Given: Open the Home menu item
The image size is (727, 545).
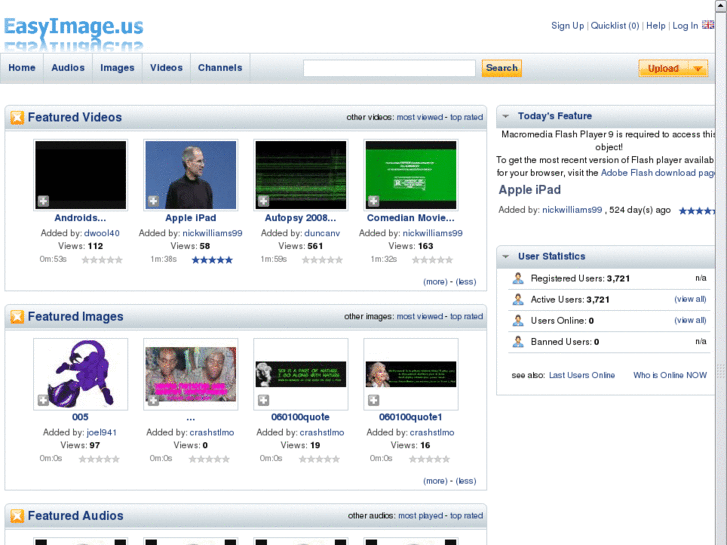Looking at the screenshot, I should [x=22, y=68].
